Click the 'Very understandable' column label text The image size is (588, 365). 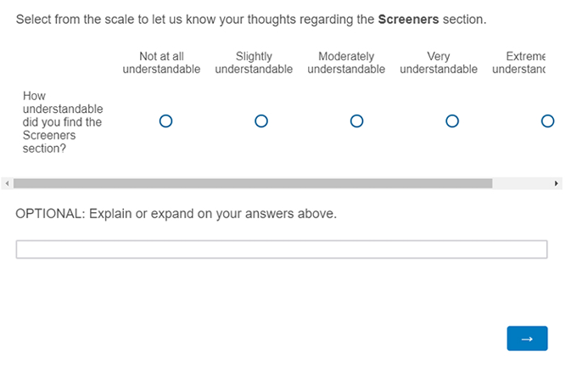(x=439, y=63)
